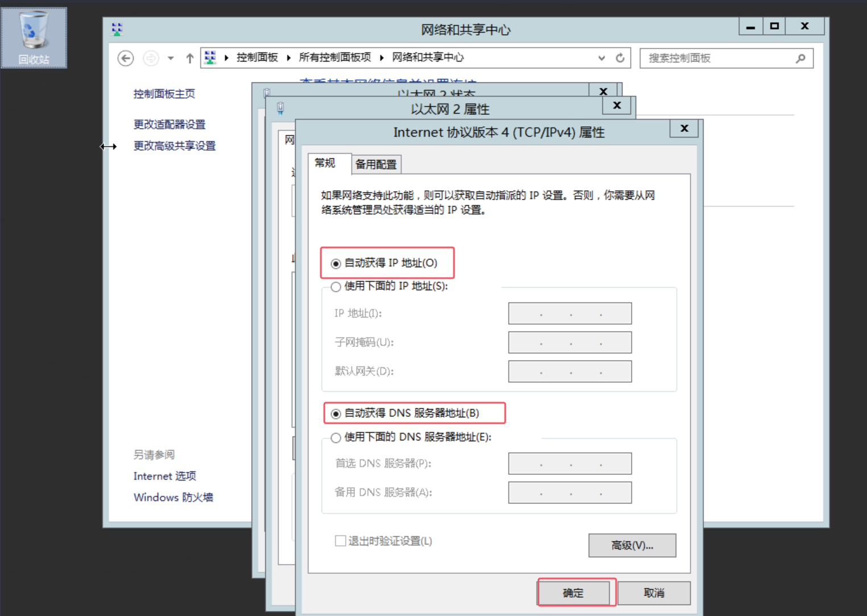Expand the chevron before 所有控制面板项
The image size is (867, 616).
pos(289,57)
